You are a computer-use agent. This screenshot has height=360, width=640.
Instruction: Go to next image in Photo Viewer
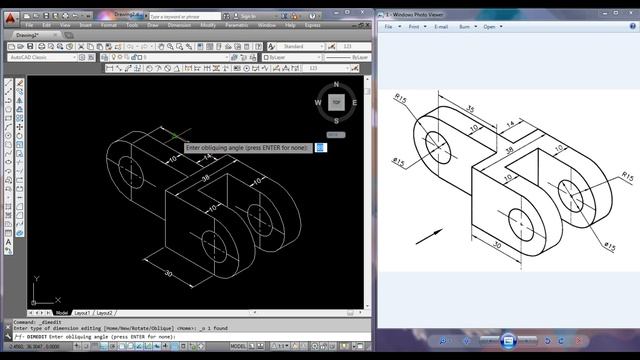[x=527, y=340]
